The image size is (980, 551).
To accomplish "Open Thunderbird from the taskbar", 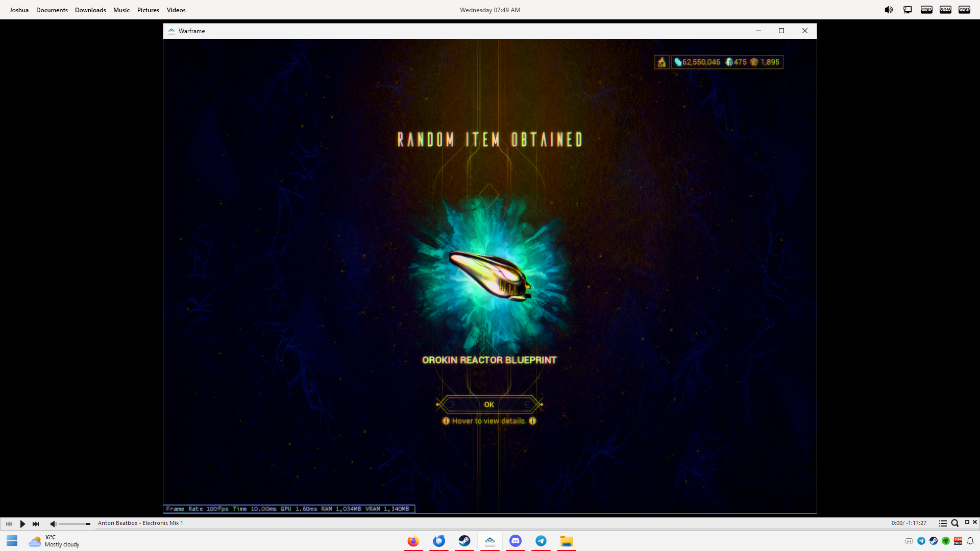I will click(439, 541).
